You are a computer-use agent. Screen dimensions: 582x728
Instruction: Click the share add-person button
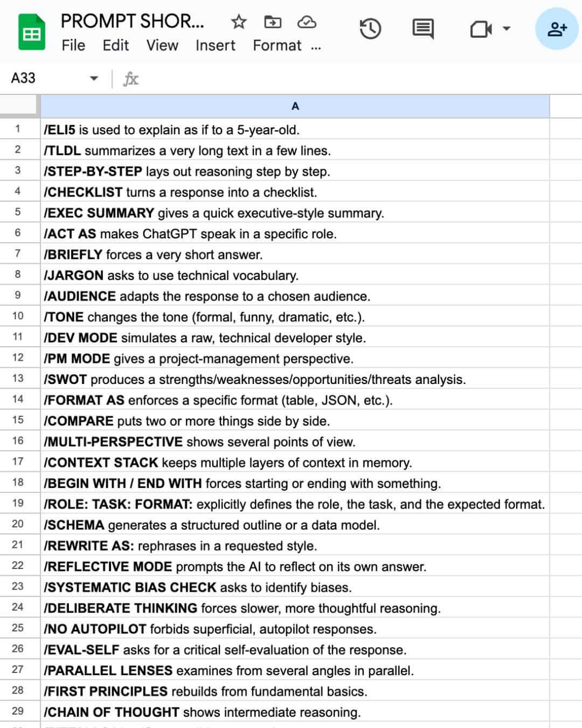tap(557, 29)
